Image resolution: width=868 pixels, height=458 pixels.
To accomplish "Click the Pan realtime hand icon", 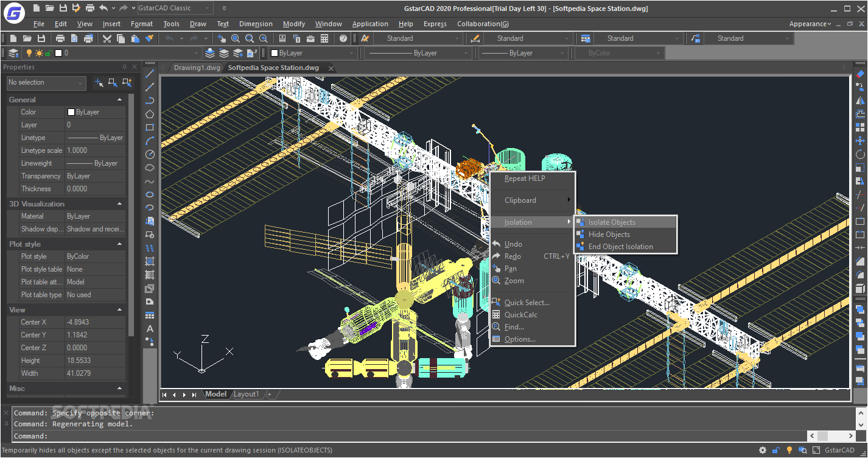I will coord(222,38).
